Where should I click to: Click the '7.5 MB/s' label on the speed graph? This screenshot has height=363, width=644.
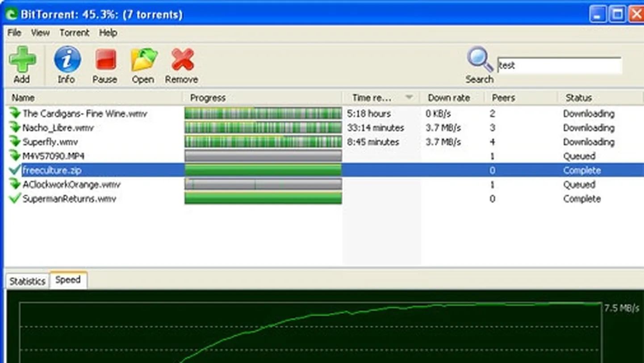point(622,308)
